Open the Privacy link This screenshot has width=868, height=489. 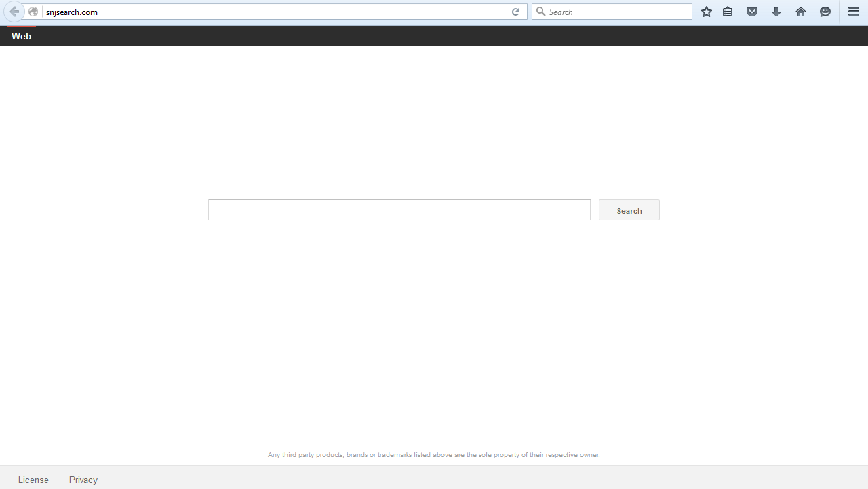(x=83, y=480)
